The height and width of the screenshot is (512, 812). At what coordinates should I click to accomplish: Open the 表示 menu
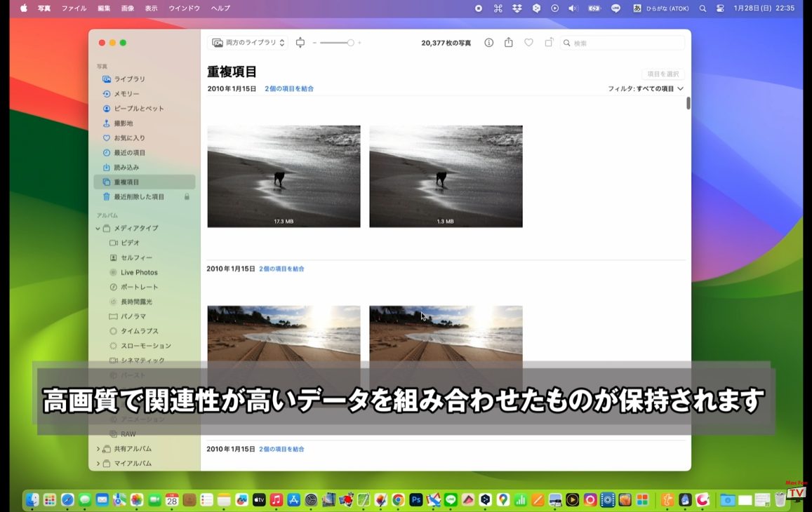click(151, 8)
